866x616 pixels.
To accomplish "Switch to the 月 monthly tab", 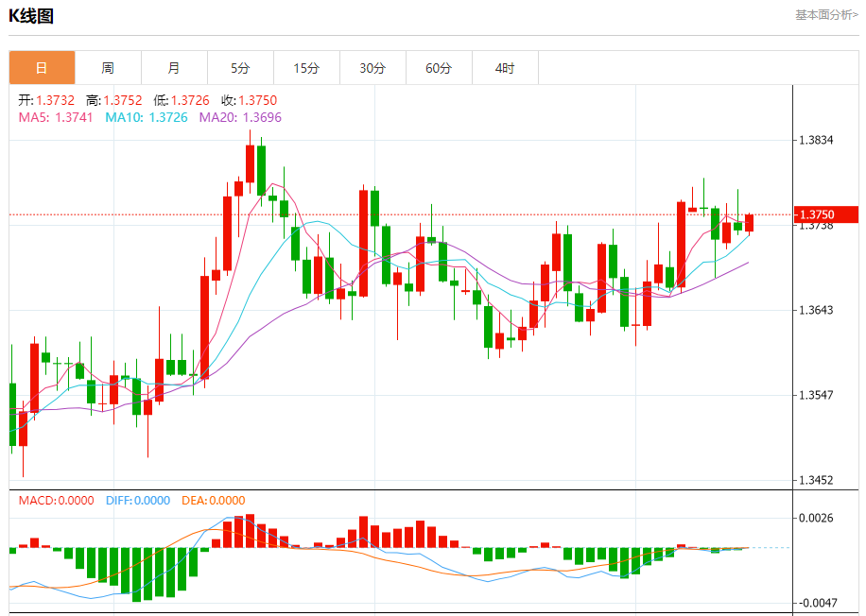I will [x=175, y=68].
